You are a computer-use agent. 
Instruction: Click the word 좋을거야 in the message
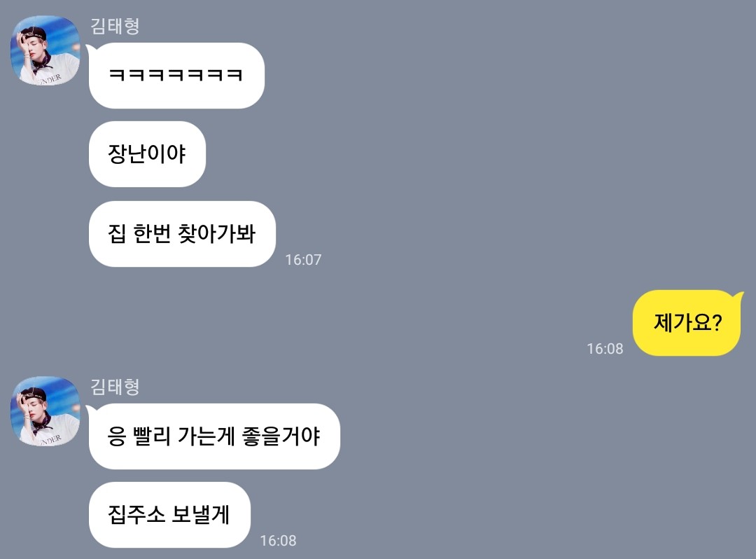281,436
